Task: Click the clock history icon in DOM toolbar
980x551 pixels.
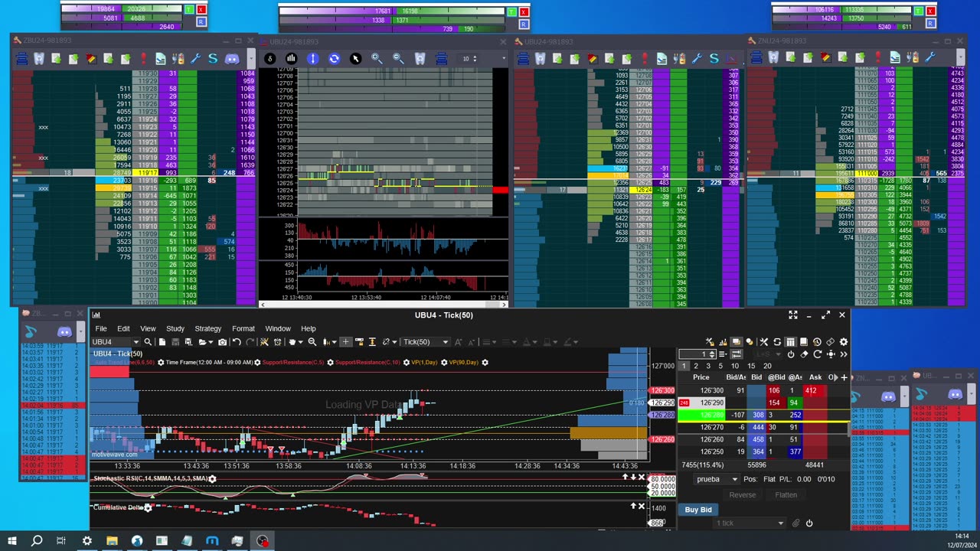Action: click(x=817, y=342)
